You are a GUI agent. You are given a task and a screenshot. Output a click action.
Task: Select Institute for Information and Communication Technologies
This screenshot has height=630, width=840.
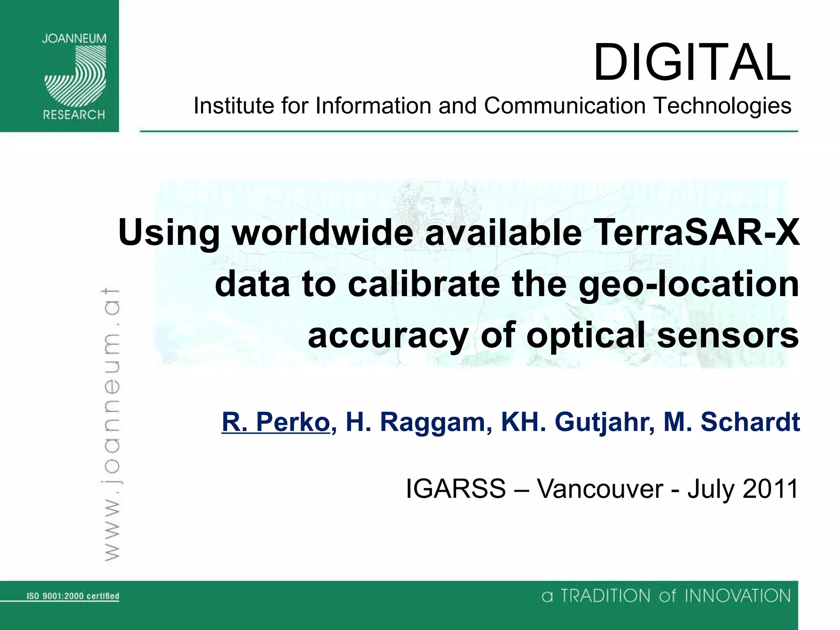tap(492, 106)
